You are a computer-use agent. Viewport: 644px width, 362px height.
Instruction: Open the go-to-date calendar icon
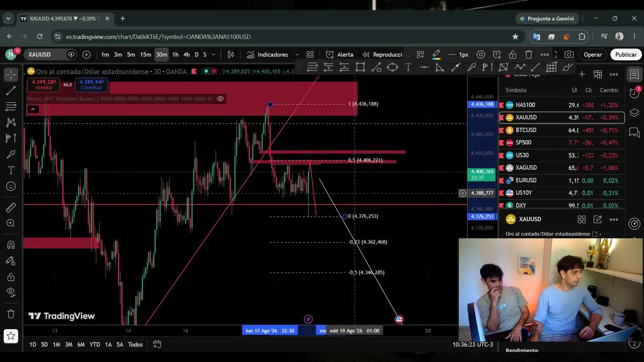point(157,344)
